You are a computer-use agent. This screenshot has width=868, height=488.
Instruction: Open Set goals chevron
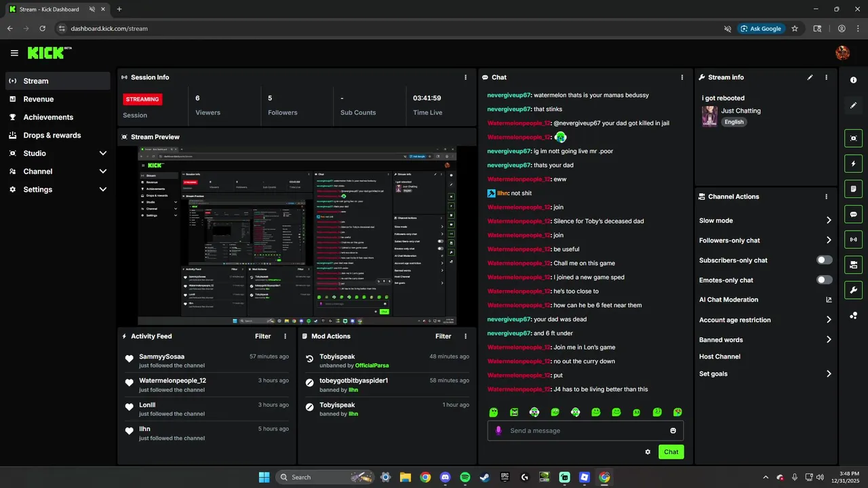coord(829,373)
